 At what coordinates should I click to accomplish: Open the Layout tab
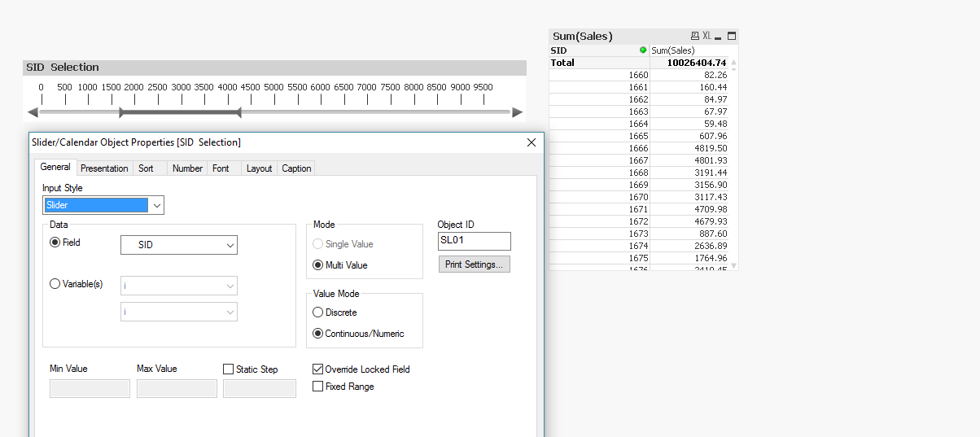pyautogui.click(x=259, y=168)
